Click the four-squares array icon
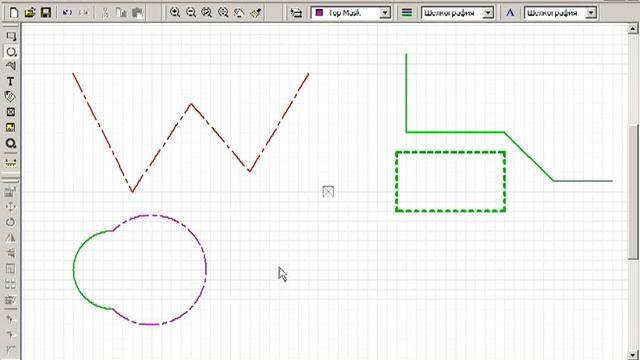Viewport: 640px width, 360px height. (x=11, y=284)
